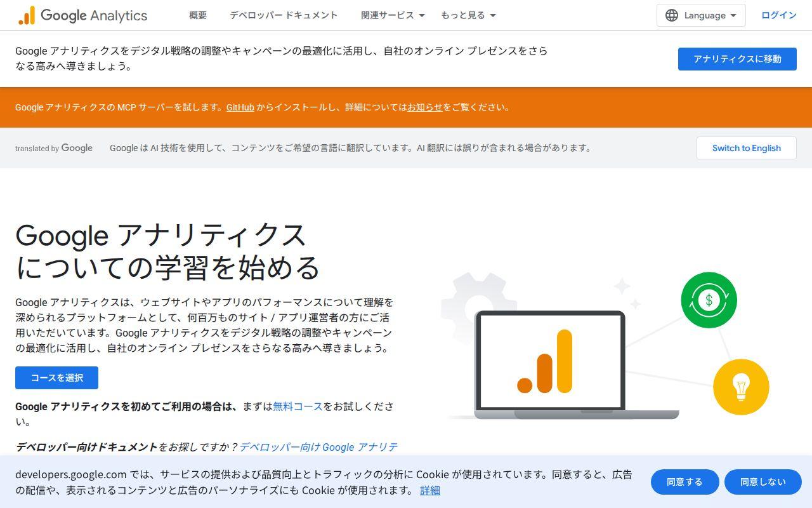Click 同意しない cookie button

pos(763,482)
